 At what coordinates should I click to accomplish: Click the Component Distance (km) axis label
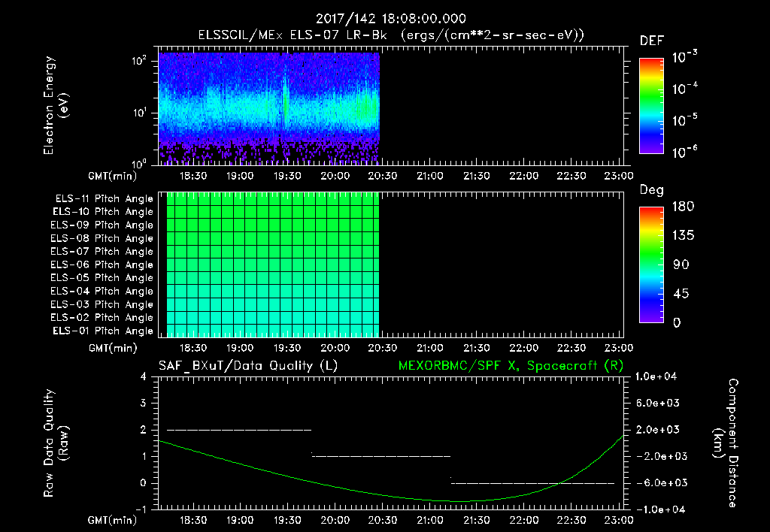(726, 443)
